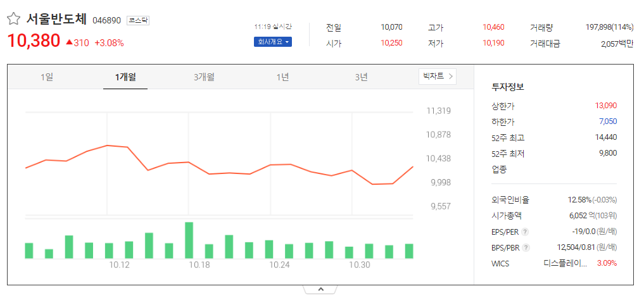The height and width of the screenshot is (298, 644).
Task: Click the 11:19 실시간 timestamp
Action: coord(273,27)
